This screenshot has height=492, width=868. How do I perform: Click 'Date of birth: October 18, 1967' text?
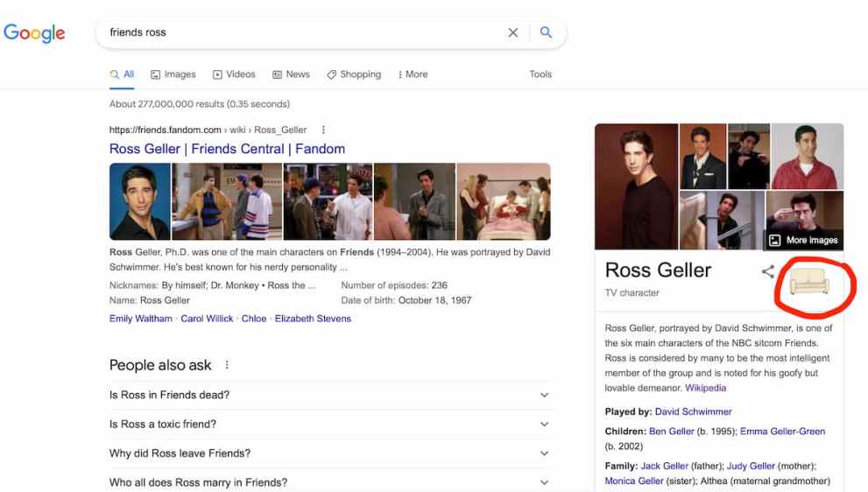click(406, 300)
